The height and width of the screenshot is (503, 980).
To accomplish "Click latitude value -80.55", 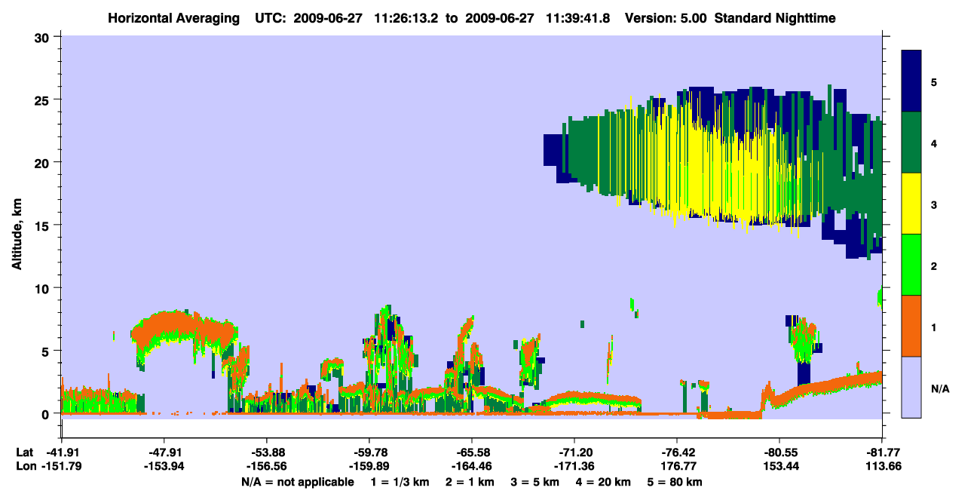I will (x=779, y=452).
